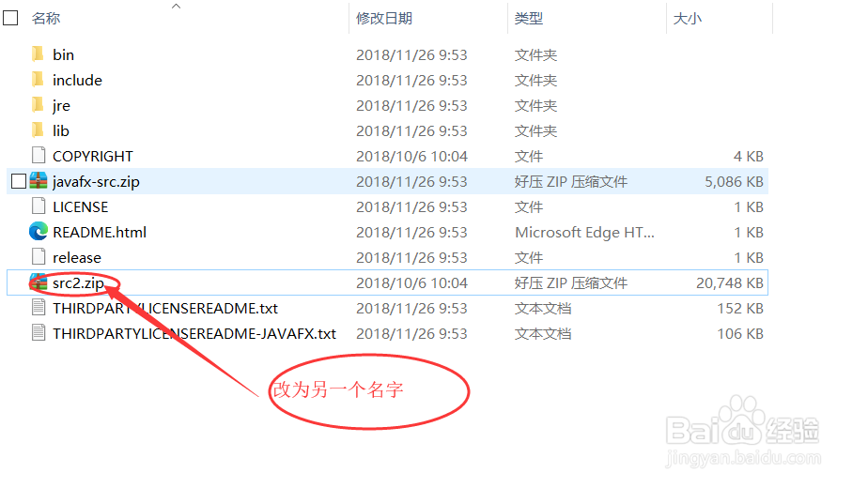The height and width of the screenshot is (488, 868).
Task: Select the file name LICENSE
Action: click(80, 206)
